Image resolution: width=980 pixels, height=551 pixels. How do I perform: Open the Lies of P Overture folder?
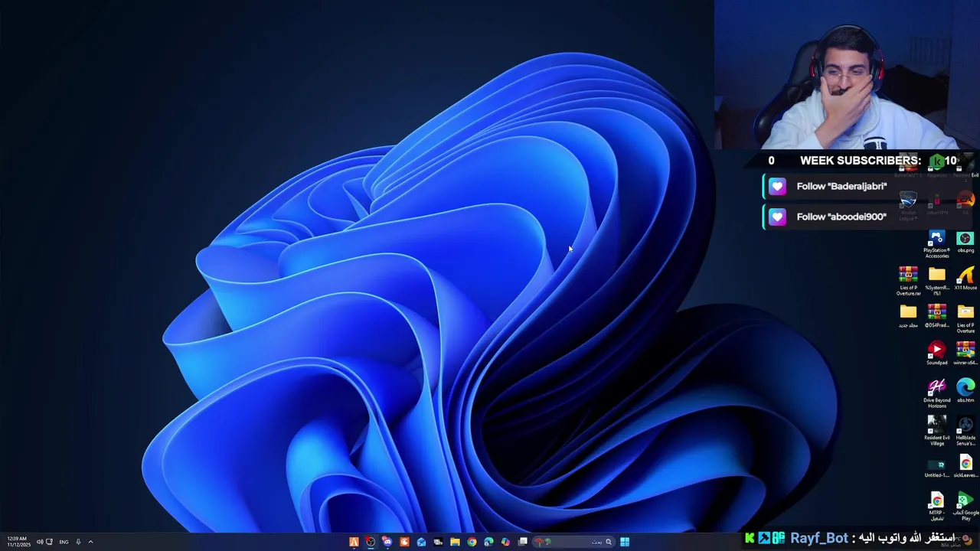965,319
